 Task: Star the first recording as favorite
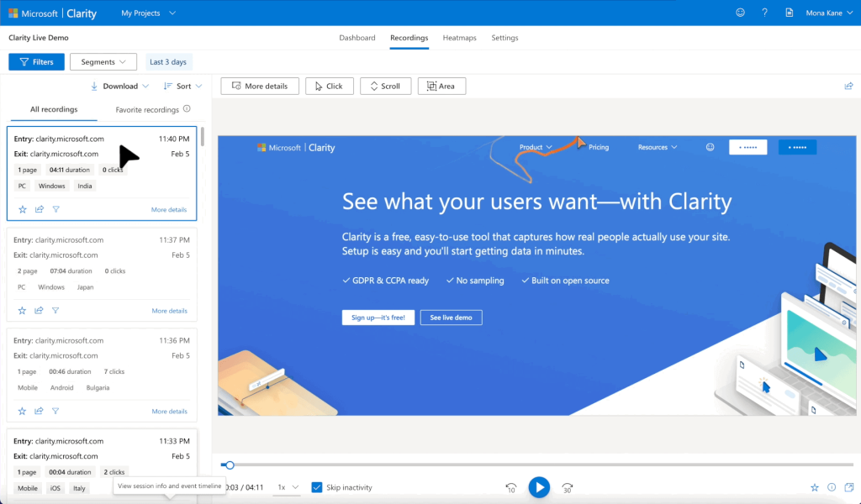pyautogui.click(x=23, y=210)
